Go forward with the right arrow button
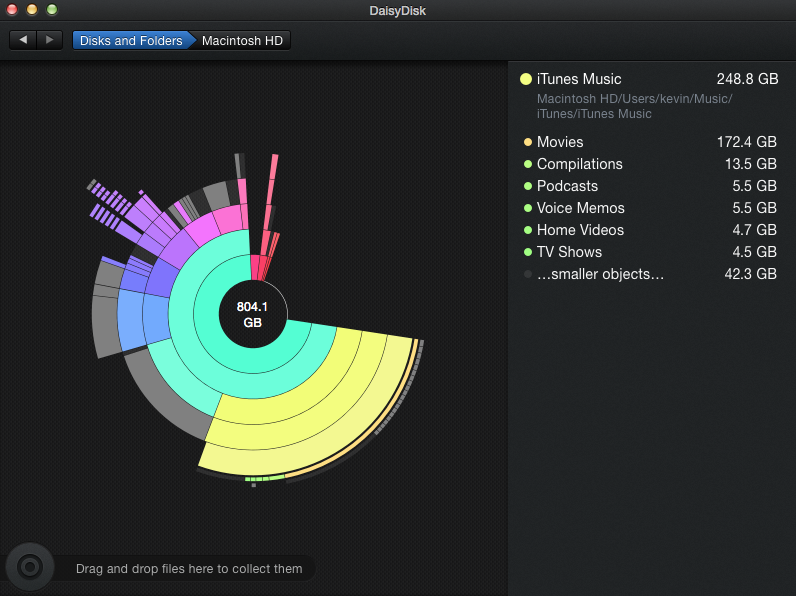 (49, 40)
